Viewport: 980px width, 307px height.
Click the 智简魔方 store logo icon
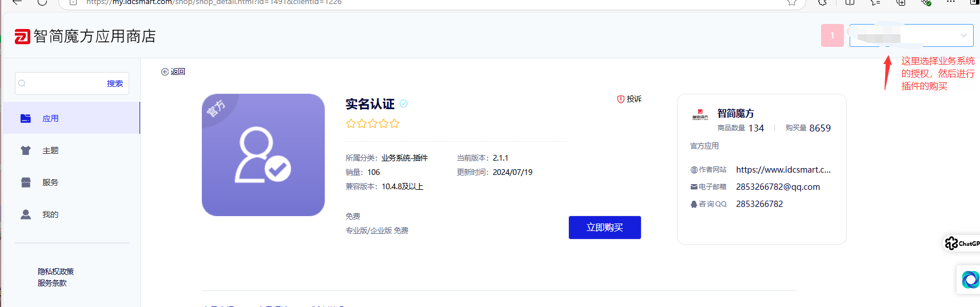coord(22,37)
